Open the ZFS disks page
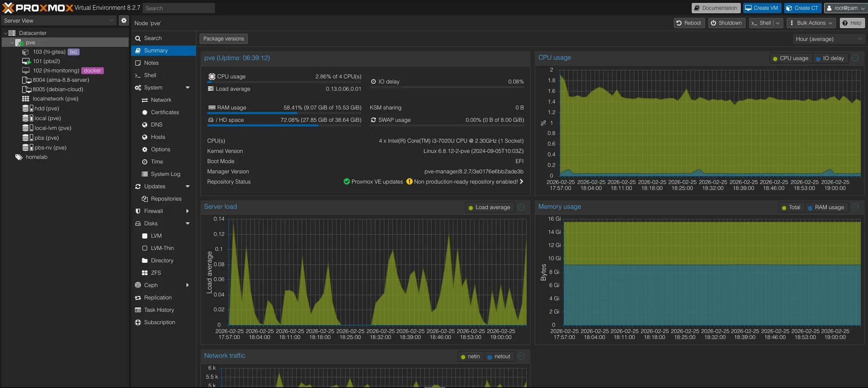Screen dimensions: 868x388 (x=156, y=273)
